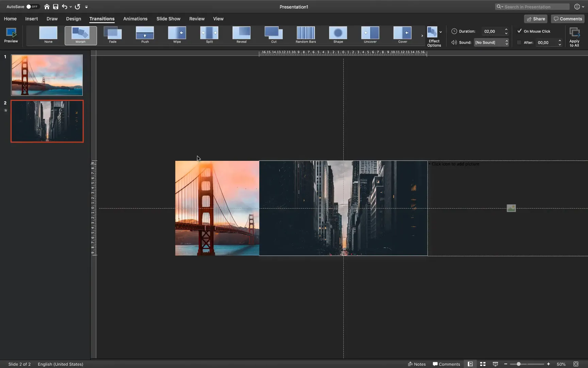This screenshot has width=588, height=368.
Task: Open the smiley feedback menu
Action: 579,6
